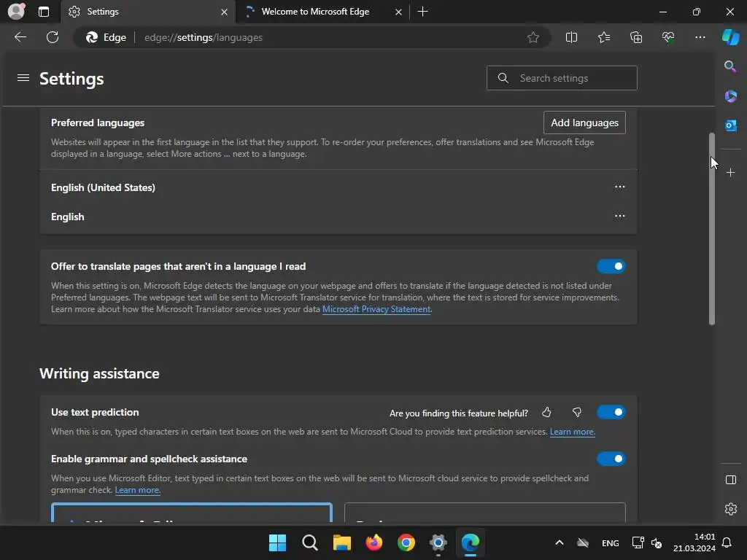
Task: Turn off Offer to translate pages toggle
Action: tap(611, 266)
